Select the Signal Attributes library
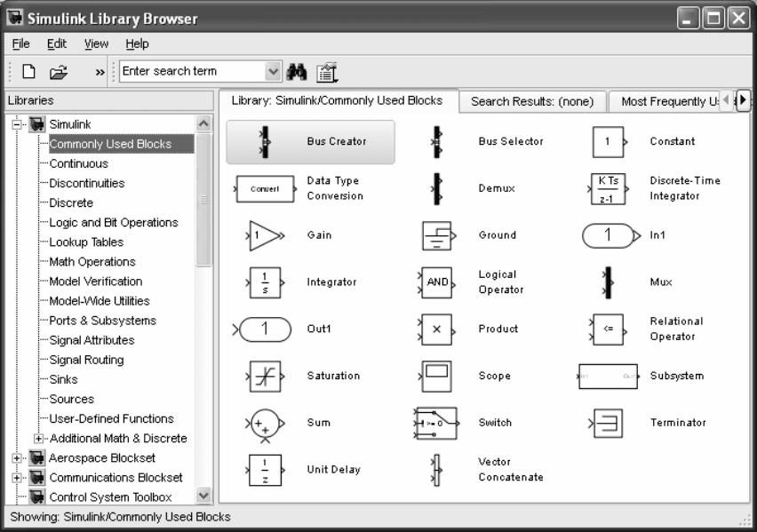 pyautogui.click(x=92, y=340)
